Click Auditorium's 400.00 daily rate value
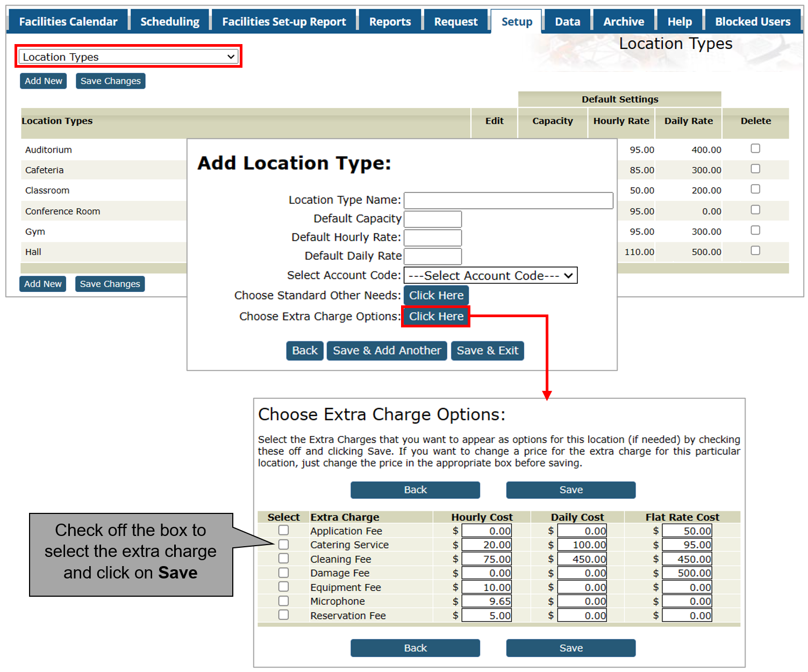The height and width of the screenshot is (672, 808). 706,150
